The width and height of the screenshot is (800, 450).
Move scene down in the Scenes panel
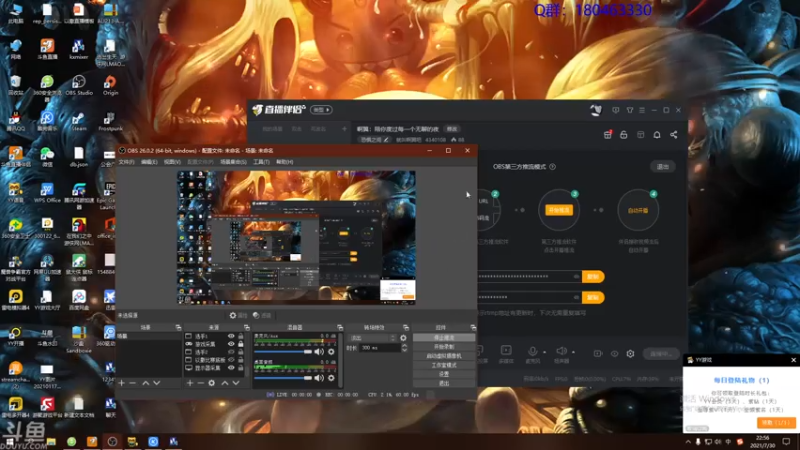click(x=157, y=383)
